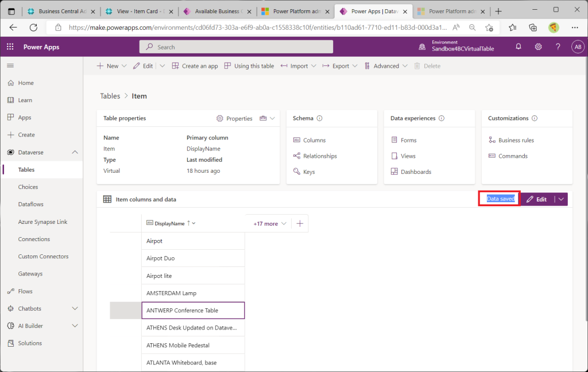
Task: Open the Export dropdown
Action: [340, 66]
